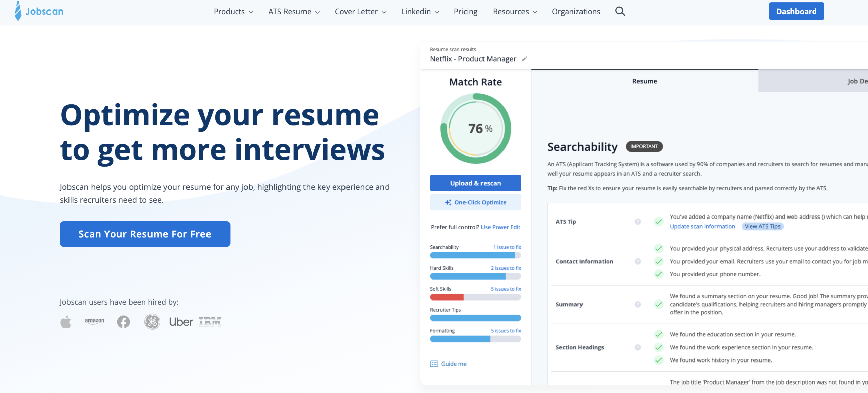Open the search function in the navigation bar
The width and height of the screenshot is (868, 393).
tap(620, 11)
